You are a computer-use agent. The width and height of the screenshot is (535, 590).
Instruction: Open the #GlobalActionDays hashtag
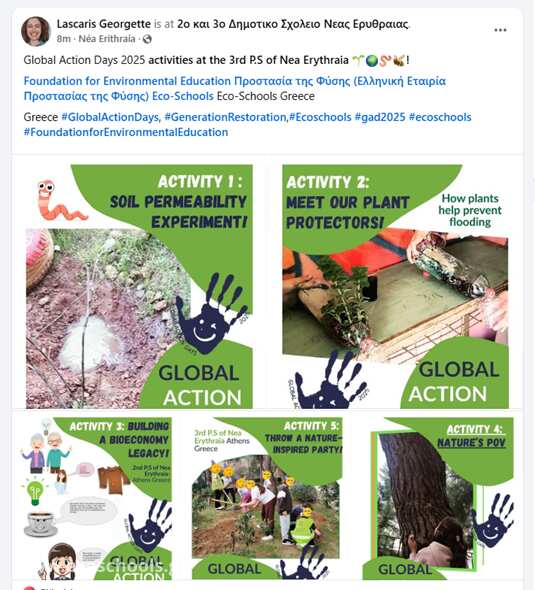(111, 117)
